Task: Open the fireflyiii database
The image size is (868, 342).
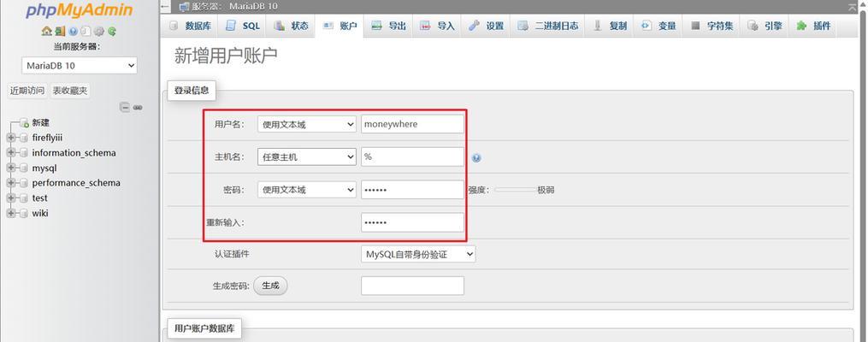Action: point(47,138)
